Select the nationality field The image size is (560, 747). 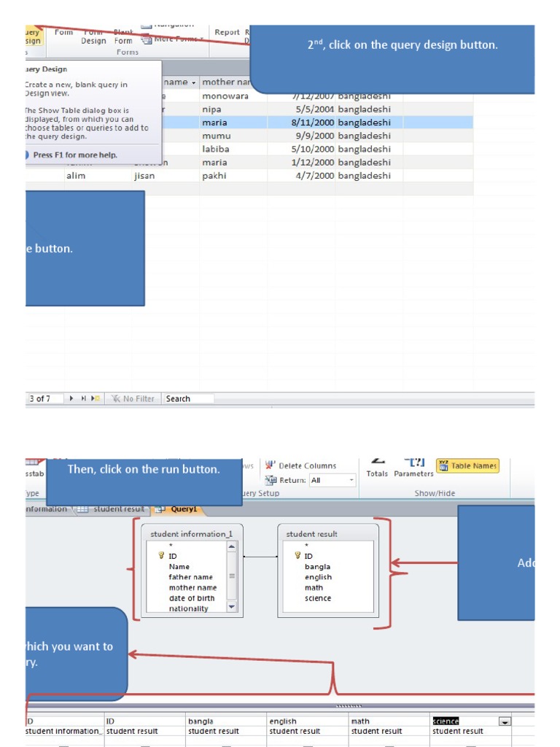[188, 608]
